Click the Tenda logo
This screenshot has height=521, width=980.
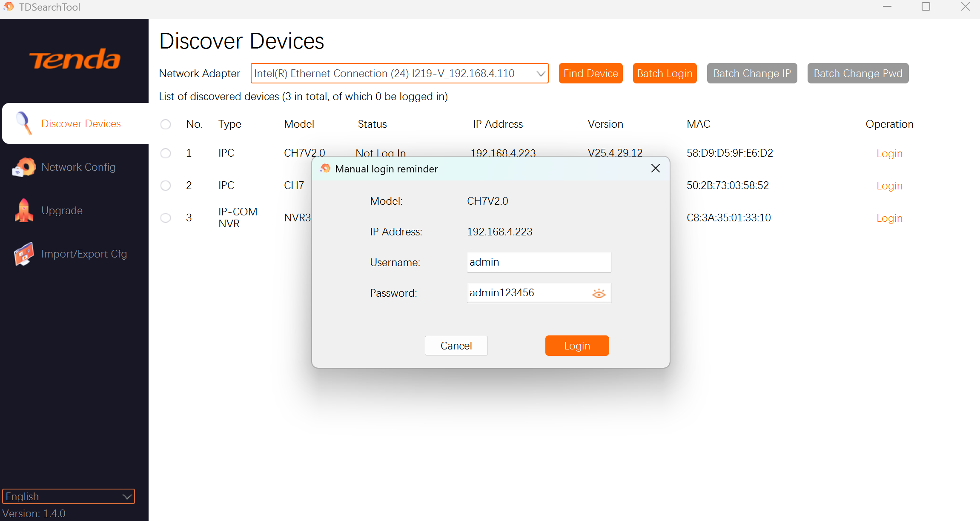[75, 59]
